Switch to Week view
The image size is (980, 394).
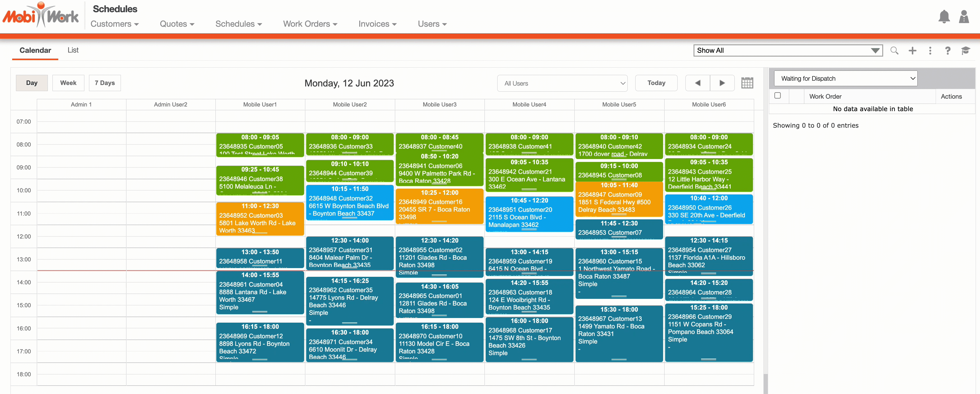(x=68, y=83)
